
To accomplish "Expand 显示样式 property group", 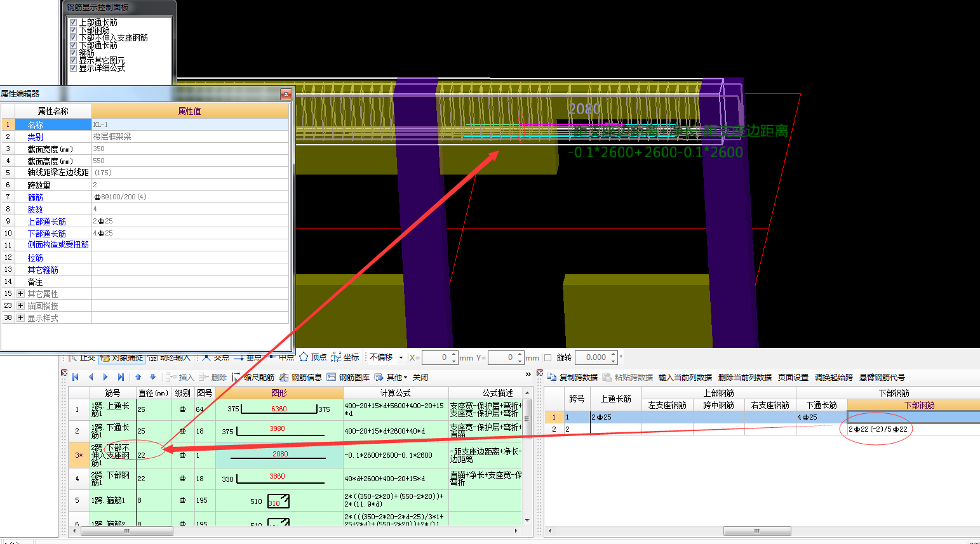I will pos(21,317).
